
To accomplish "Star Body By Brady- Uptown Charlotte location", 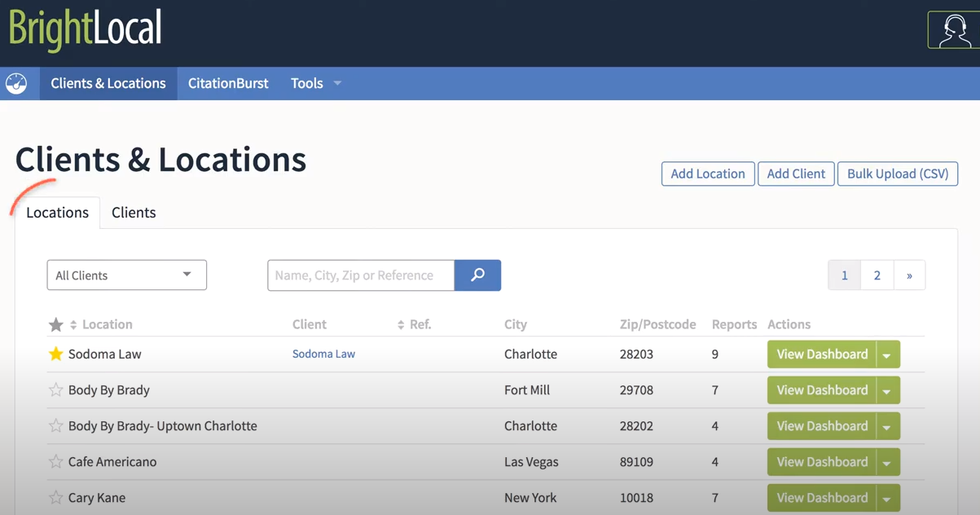I will click(55, 425).
